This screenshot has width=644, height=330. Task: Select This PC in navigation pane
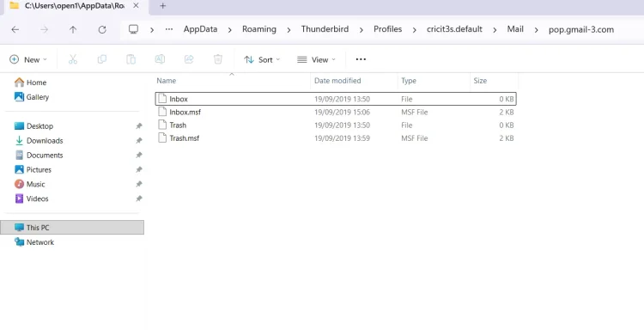[x=72, y=228]
